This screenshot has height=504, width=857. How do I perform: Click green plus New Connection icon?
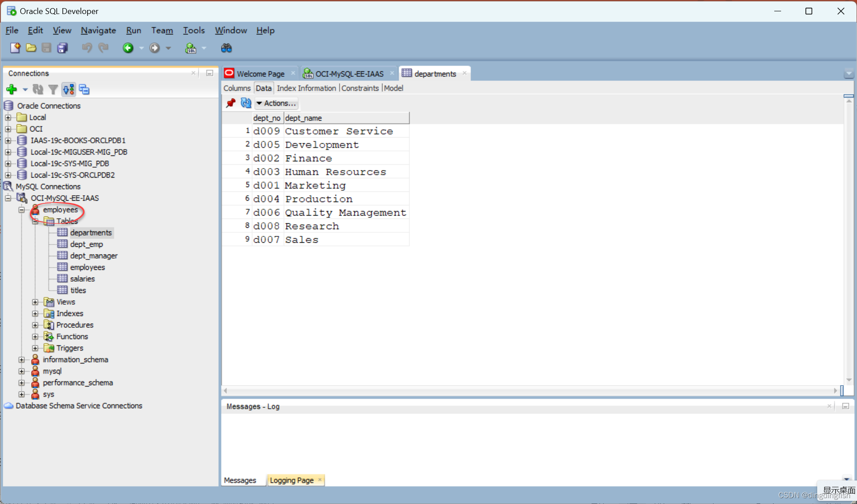point(12,89)
